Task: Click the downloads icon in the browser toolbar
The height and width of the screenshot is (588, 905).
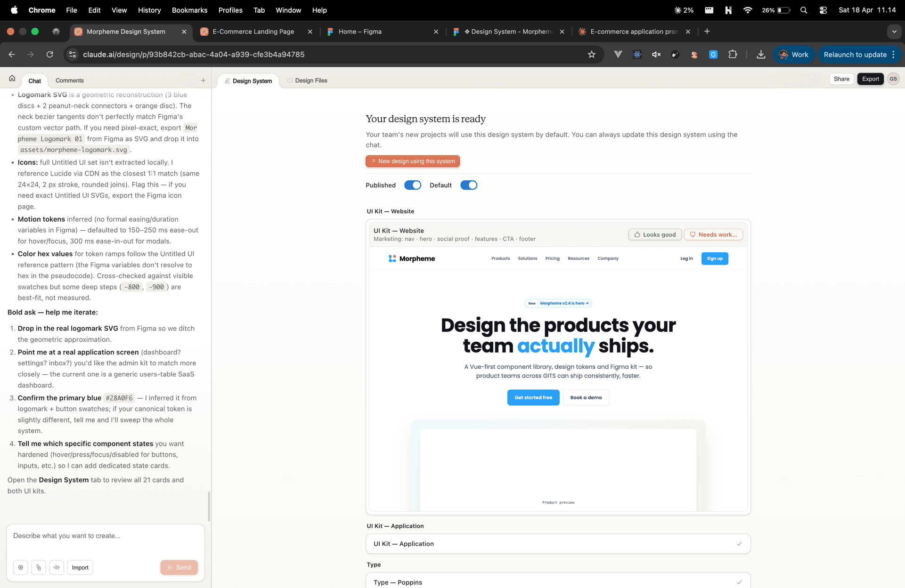Action: point(761,54)
